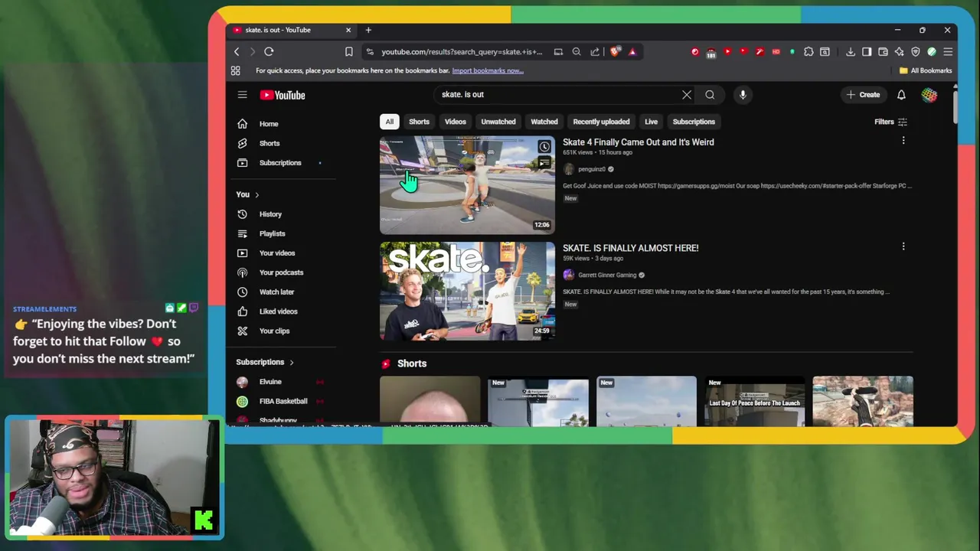Open Brave Shields lion icon
Image resolution: width=980 pixels, height=551 pixels.
(615, 51)
